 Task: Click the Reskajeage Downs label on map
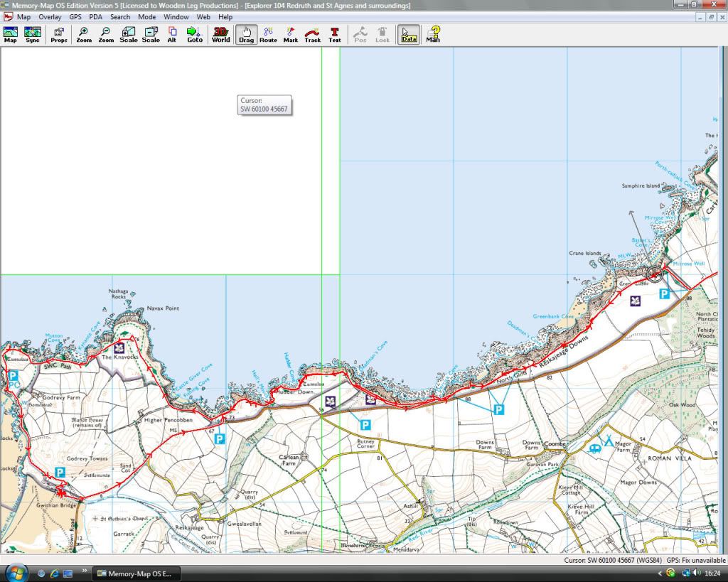[563, 351]
